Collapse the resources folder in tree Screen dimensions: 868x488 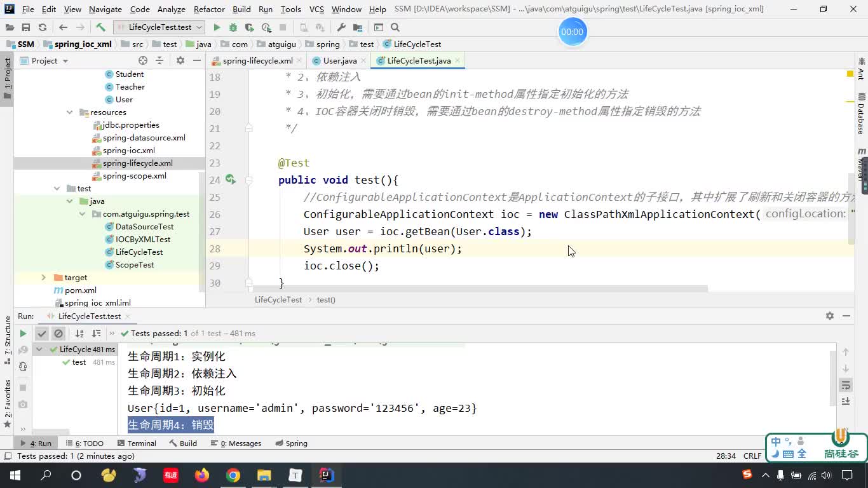70,112
